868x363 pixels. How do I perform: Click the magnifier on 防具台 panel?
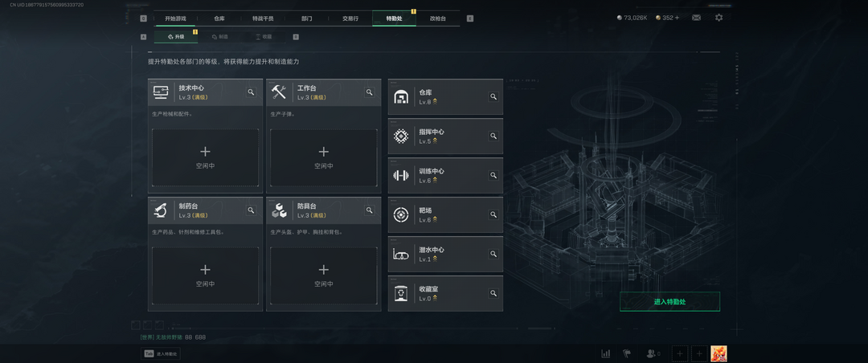(x=370, y=210)
